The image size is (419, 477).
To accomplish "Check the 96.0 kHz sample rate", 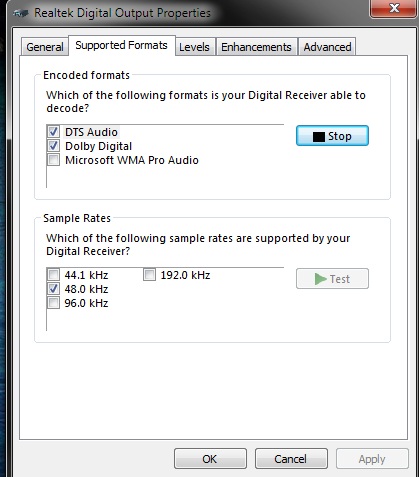I will pos(53,303).
